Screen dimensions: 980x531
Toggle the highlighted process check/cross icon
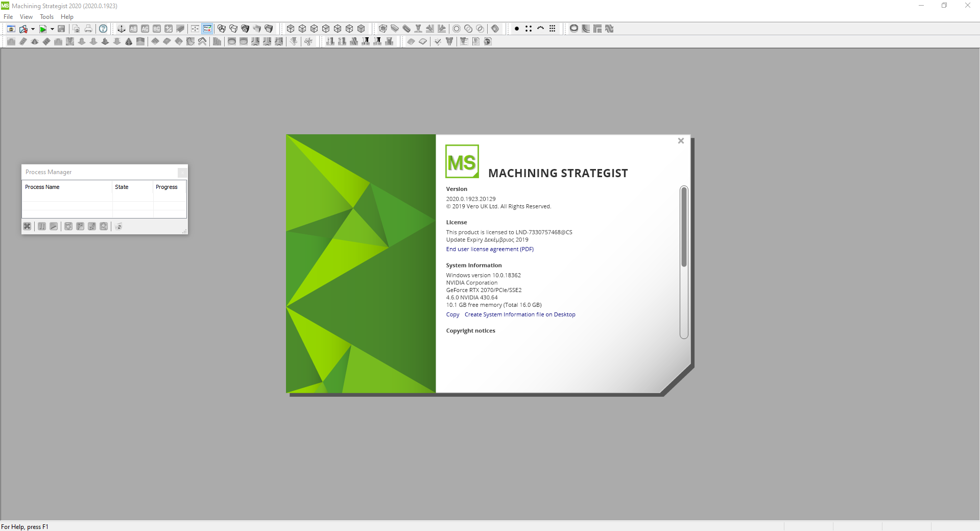point(207,29)
